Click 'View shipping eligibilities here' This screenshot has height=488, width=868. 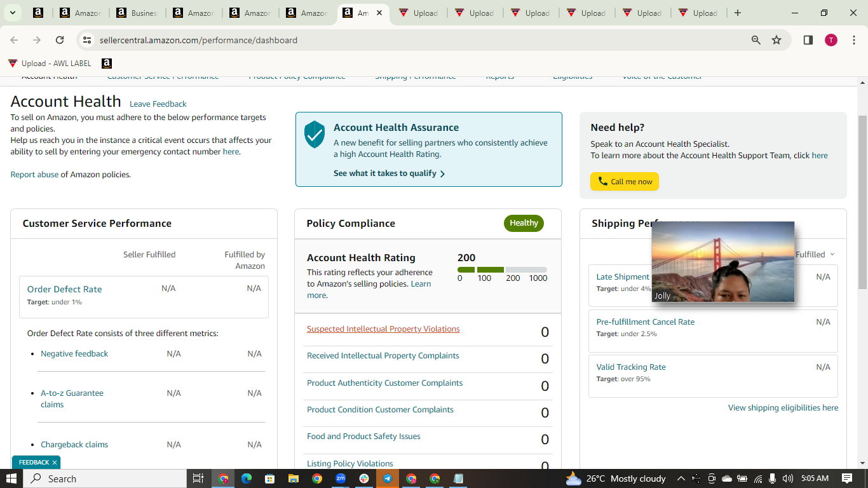(x=783, y=408)
